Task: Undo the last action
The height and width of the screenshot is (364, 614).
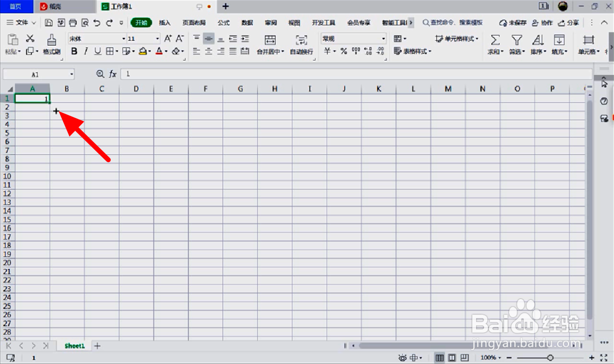Action: pos(97,23)
